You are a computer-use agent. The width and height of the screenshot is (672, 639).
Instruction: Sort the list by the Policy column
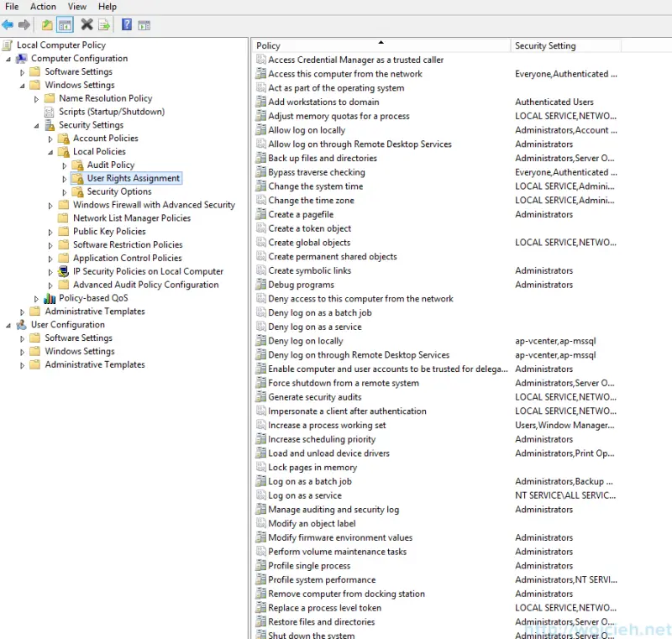[378, 45]
